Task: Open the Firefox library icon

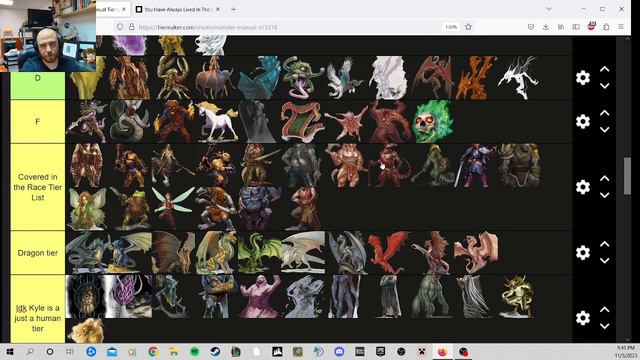Action: pyautogui.click(x=561, y=27)
